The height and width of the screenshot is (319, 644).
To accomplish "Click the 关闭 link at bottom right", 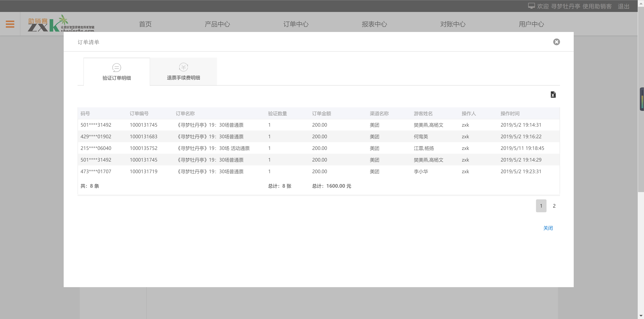I will tap(548, 228).
